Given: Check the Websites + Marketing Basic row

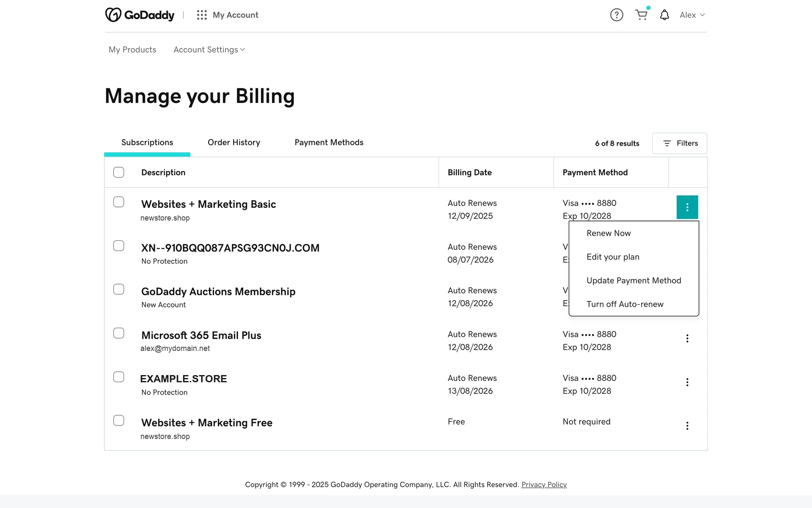Looking at the screenshot, I should pyautogui.click(x=119, y=202).
